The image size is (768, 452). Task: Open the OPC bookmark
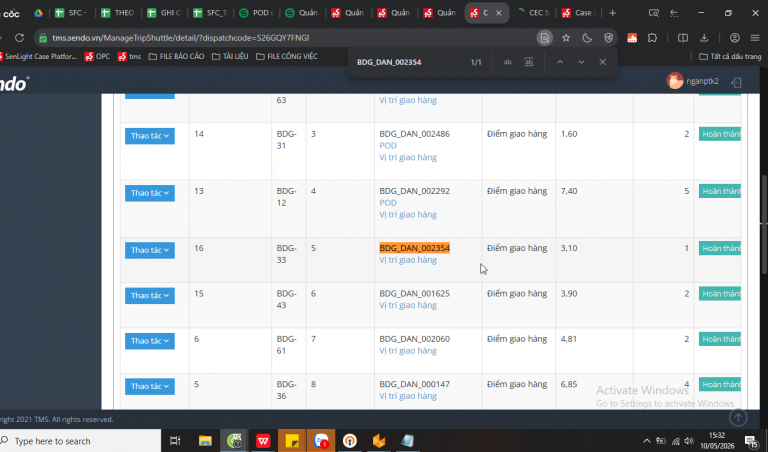97,56
